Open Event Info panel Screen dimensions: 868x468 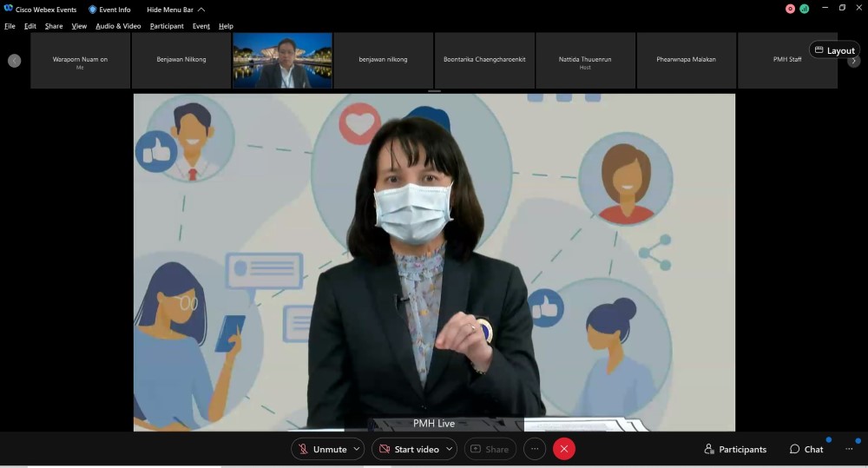(109, 10)
